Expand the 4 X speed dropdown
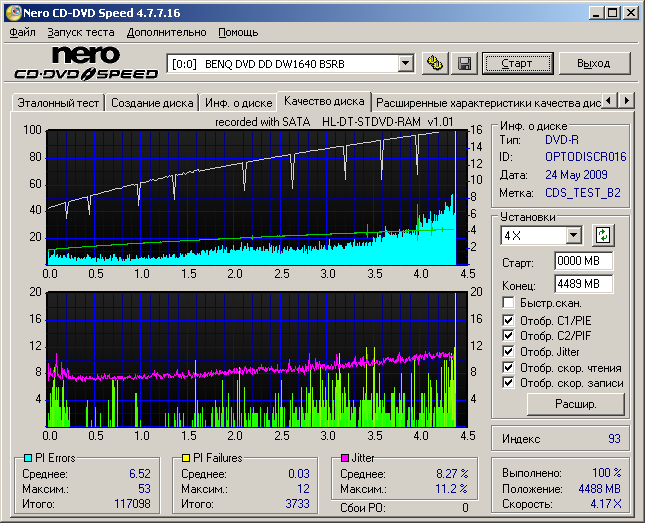645x523 pixels. pyautogui.click(x=573, y=235)
